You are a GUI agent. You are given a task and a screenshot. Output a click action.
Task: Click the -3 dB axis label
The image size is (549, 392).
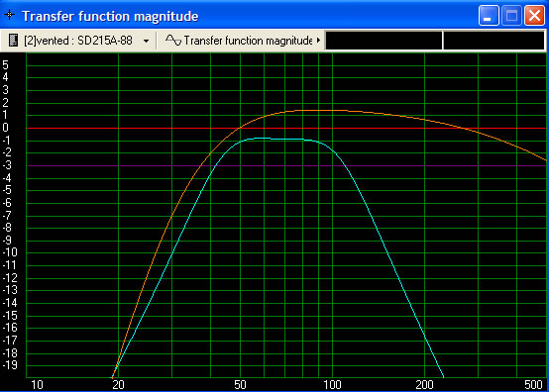7,165
